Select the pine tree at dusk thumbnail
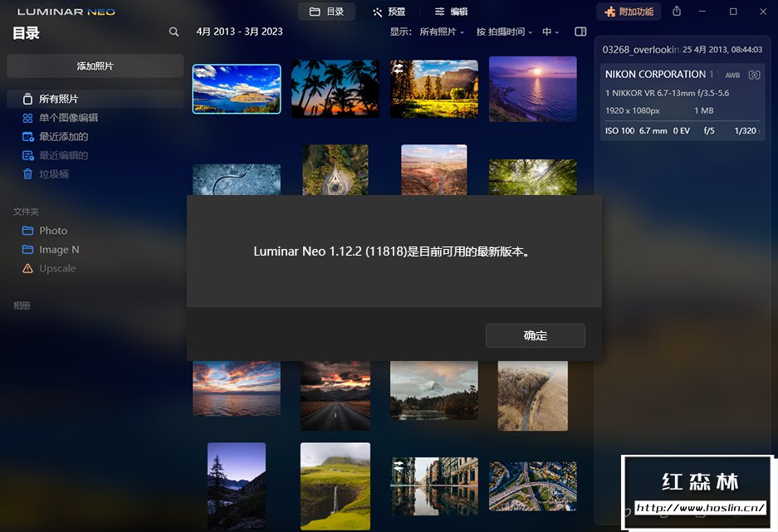The image size is (778, 532). point(237,486)
